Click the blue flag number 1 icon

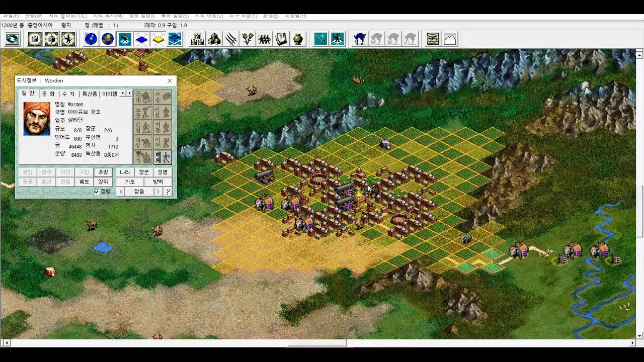coord(360,39)
